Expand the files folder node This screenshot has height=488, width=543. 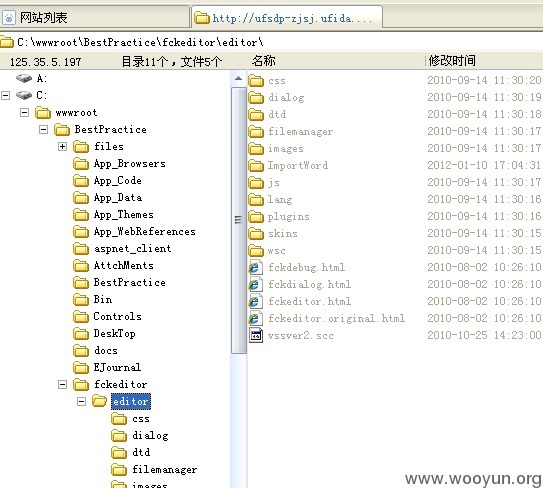(63, 147)
